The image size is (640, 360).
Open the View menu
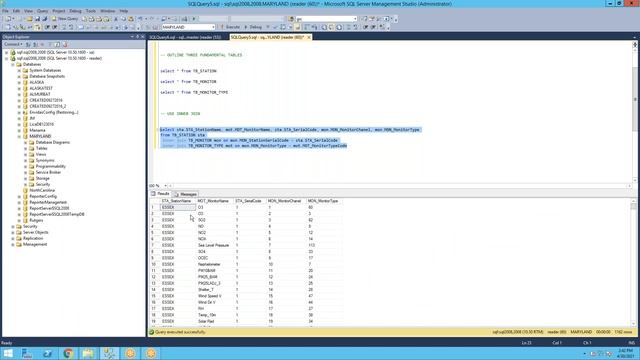[x=29, y=11]
